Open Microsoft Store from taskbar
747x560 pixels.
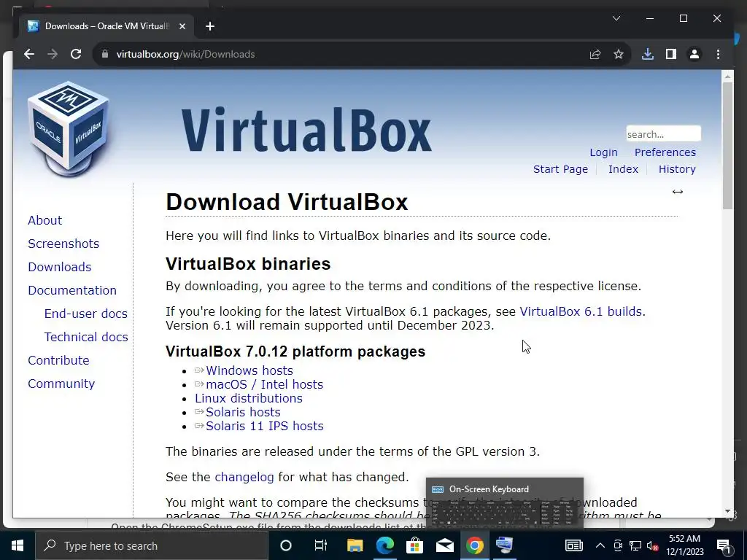(415, 545)
